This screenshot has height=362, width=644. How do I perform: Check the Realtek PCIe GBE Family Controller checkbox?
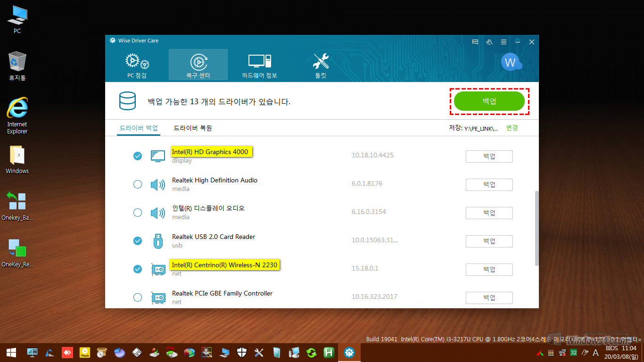point(138,297)
